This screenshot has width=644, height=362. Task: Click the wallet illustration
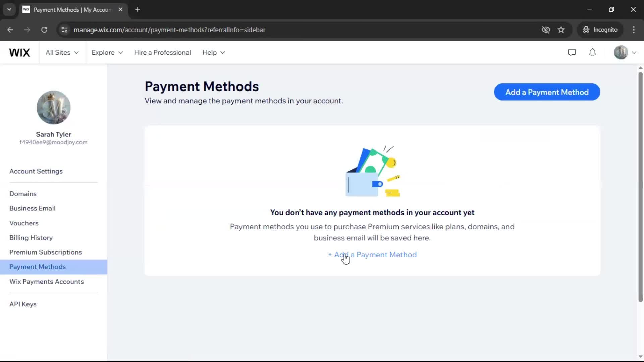373,171
